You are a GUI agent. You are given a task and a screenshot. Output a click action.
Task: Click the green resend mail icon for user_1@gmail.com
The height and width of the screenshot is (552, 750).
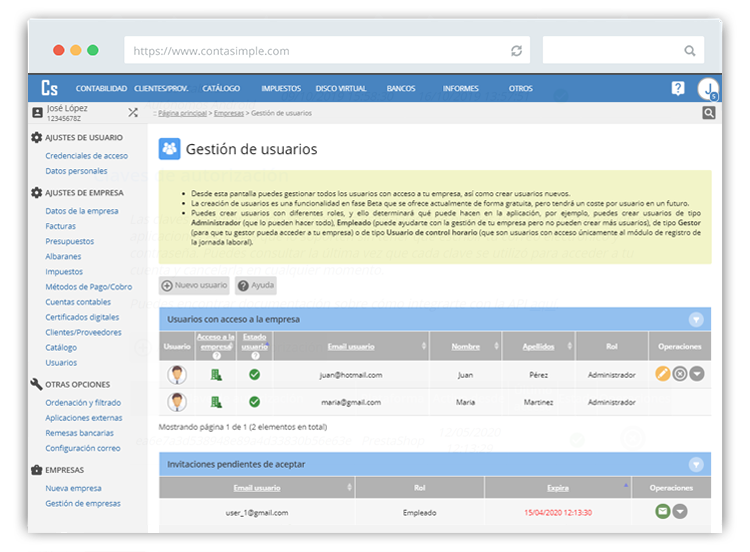(662, 511)
